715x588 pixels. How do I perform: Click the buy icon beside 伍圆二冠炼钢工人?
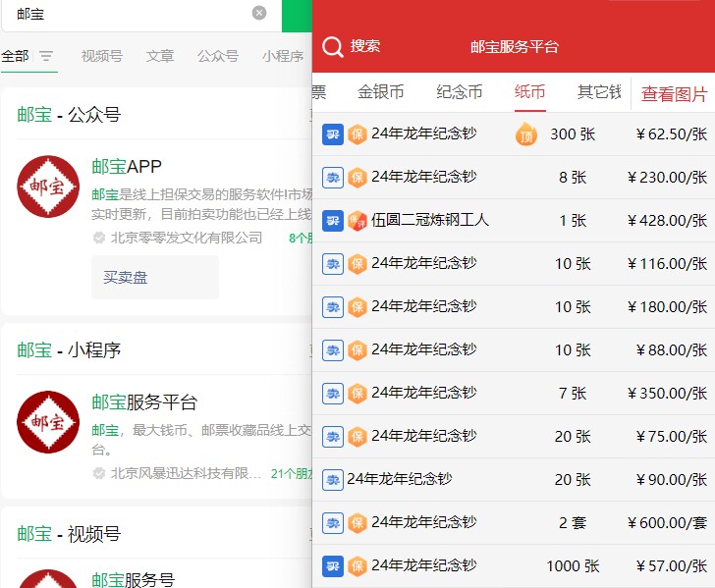click(x=333, y=221)
